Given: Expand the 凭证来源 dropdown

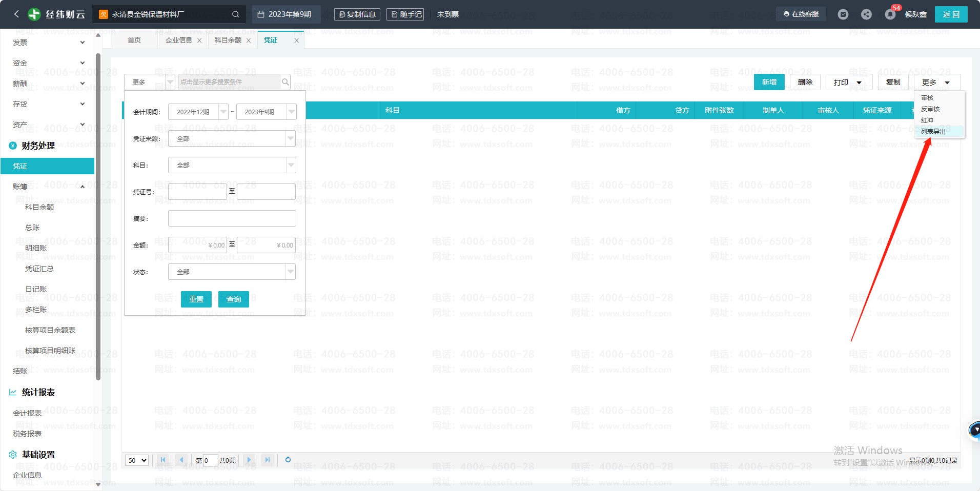Looking at the screenshot, I should click(291, 138).
